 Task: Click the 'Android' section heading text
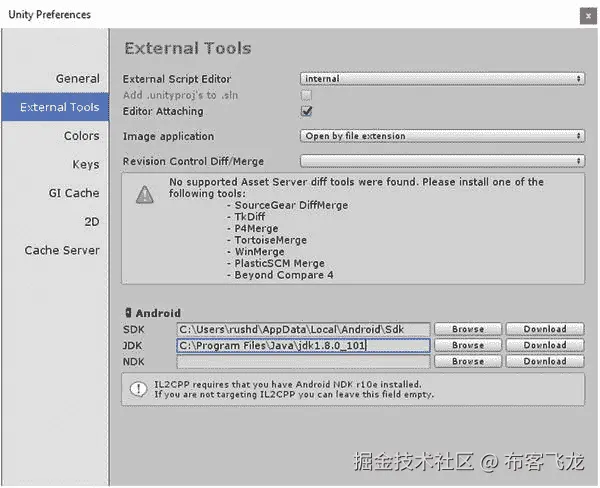158,313
